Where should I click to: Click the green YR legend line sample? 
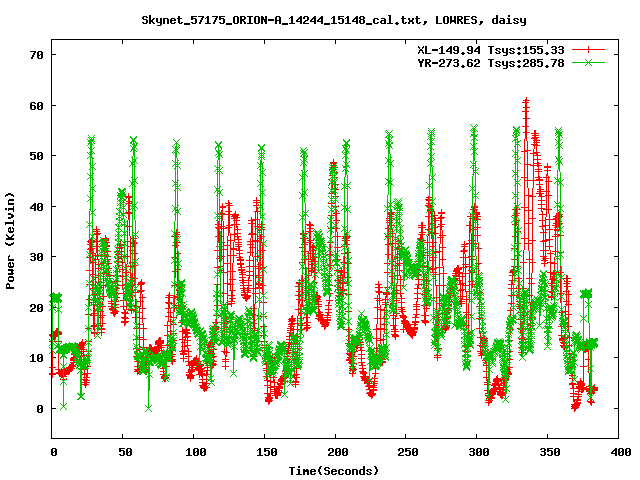[588, 62]
